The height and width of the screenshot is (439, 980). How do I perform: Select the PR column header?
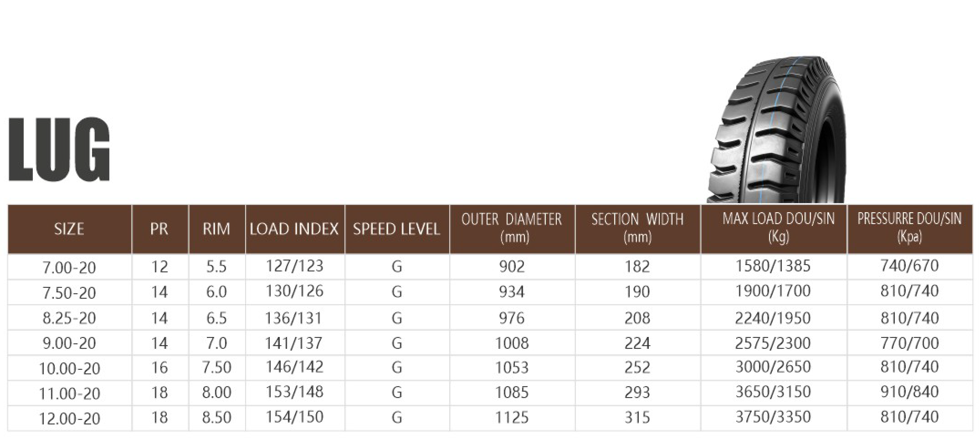(159, 229)
